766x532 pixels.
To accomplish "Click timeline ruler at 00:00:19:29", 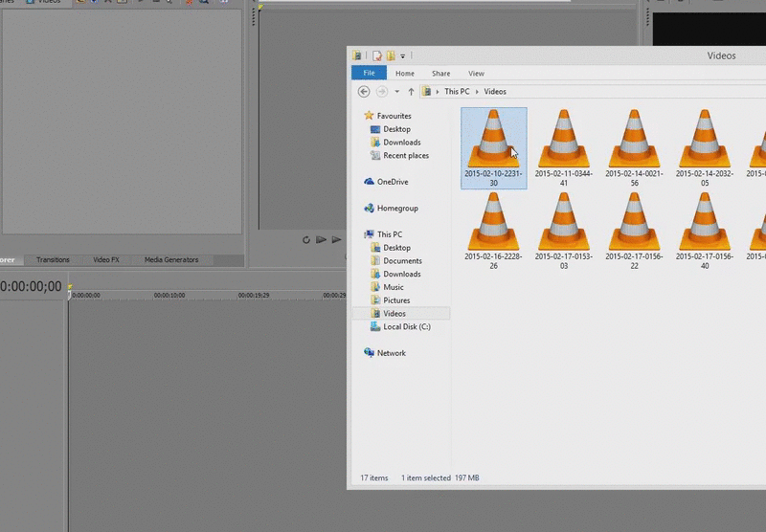I will point(253,296).
